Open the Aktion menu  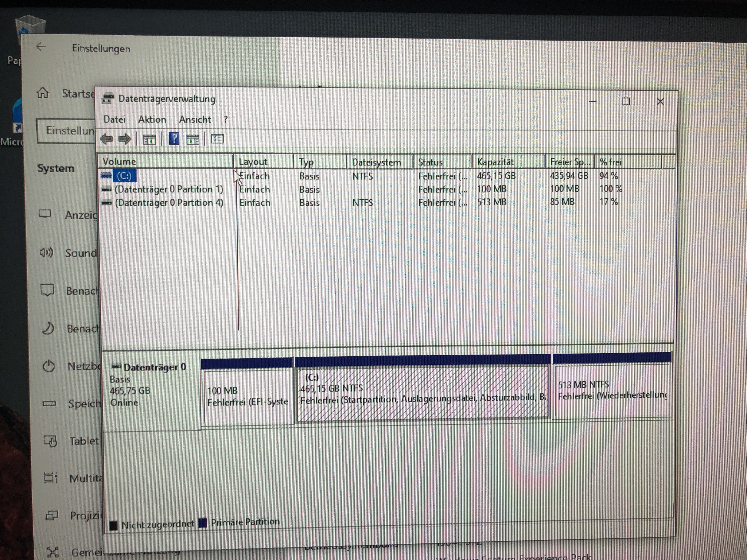point(152,120)
